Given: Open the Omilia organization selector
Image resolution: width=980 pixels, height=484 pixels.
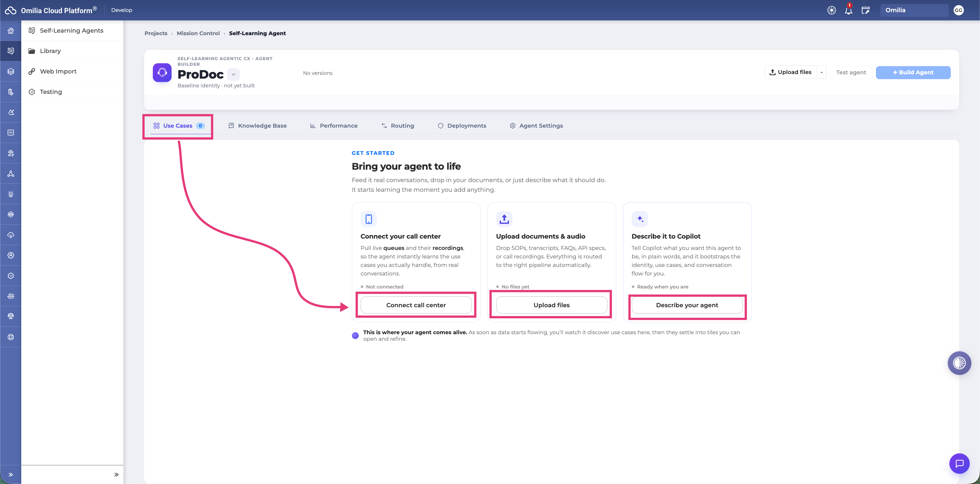Looking at the screenshot, I should (914, 10).
